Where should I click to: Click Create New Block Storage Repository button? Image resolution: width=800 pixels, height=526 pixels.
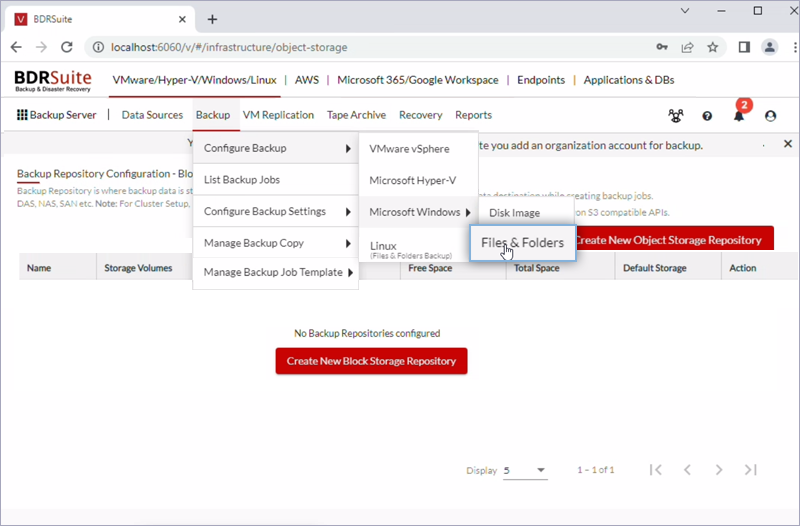371,361
